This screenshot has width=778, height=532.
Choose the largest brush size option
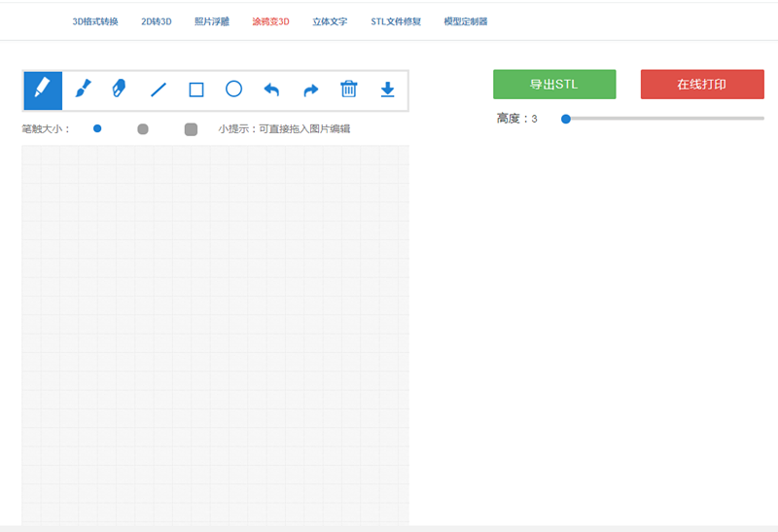click(191, 128)
